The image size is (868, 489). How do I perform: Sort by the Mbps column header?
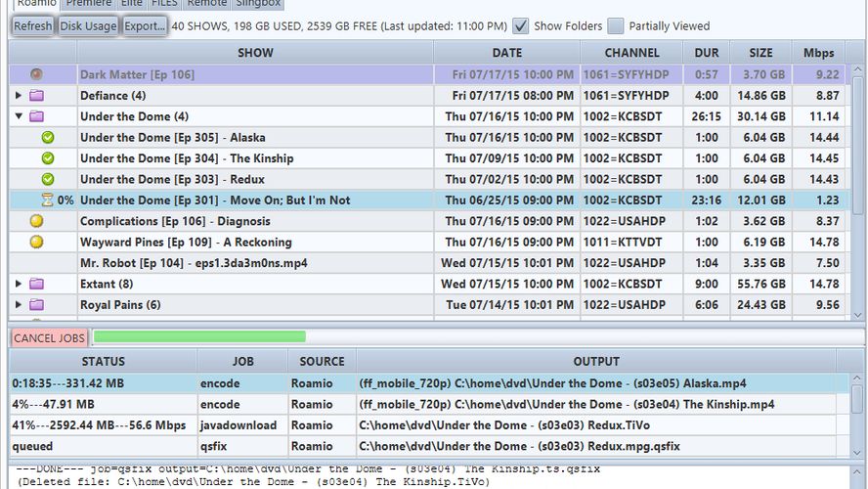[819, 53]
